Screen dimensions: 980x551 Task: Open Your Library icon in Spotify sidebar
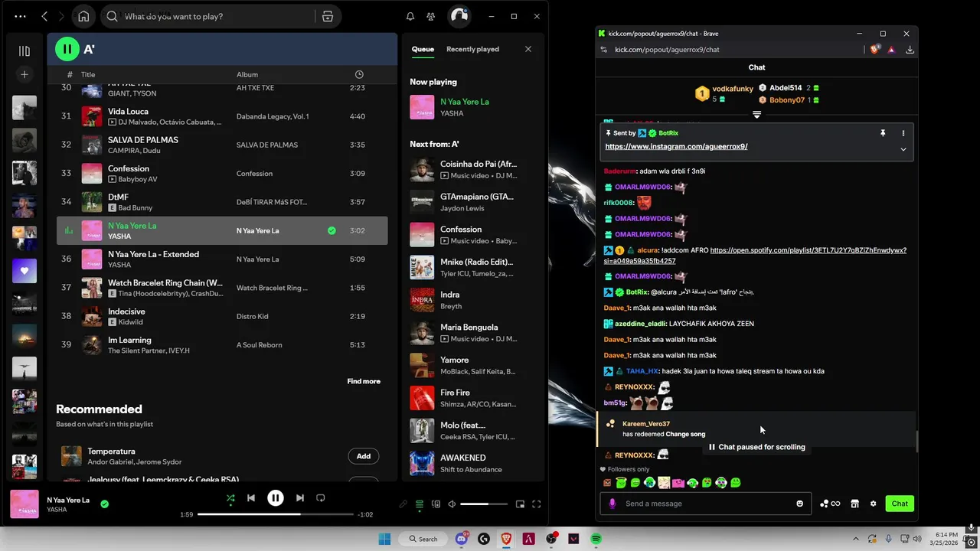(24, 51)
